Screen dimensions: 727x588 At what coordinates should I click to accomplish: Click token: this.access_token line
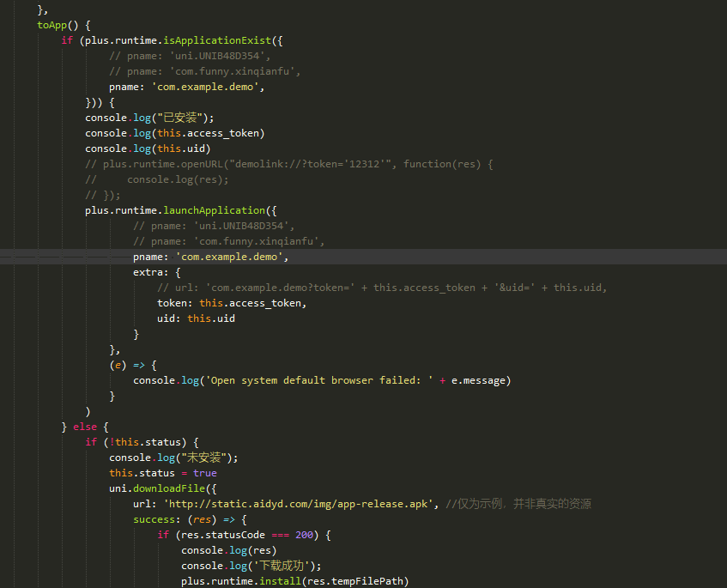(232, 303)
